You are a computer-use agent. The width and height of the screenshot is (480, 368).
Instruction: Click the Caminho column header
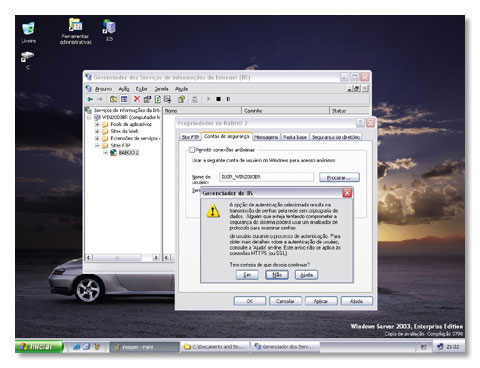coord(285,111)
